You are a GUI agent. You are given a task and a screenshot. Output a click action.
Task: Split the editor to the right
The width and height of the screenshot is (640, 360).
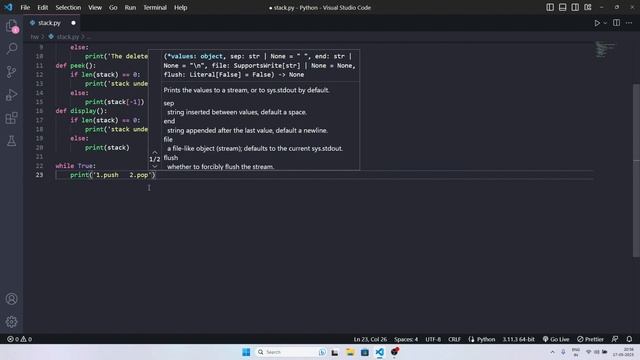point(616,23)
